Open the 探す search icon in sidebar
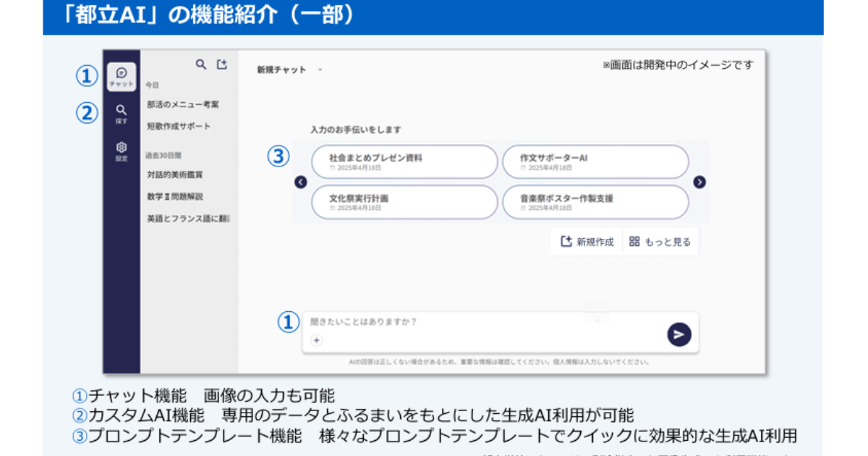 [x=121, y=114]
